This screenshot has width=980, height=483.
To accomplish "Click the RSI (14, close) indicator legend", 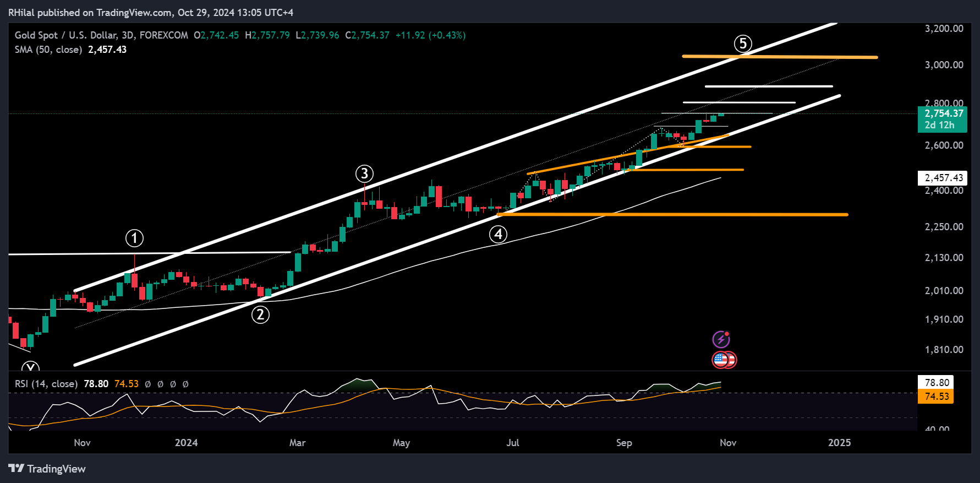I will 46,384.
